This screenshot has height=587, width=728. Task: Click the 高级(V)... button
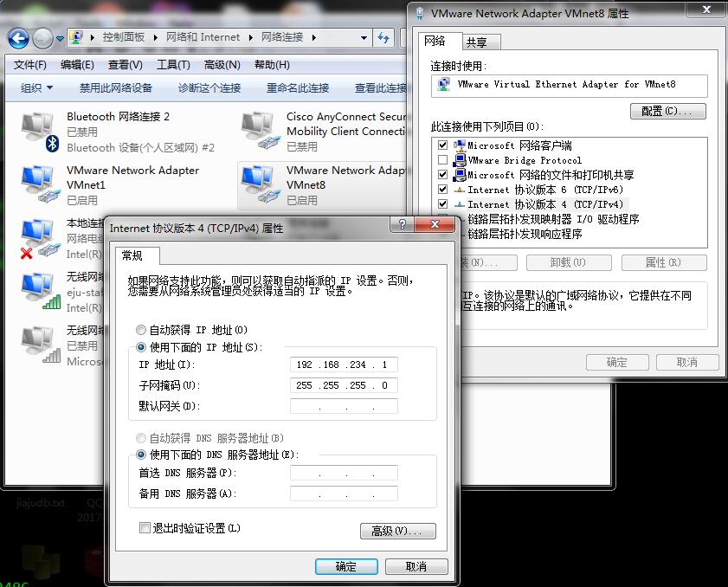(398, 531)
